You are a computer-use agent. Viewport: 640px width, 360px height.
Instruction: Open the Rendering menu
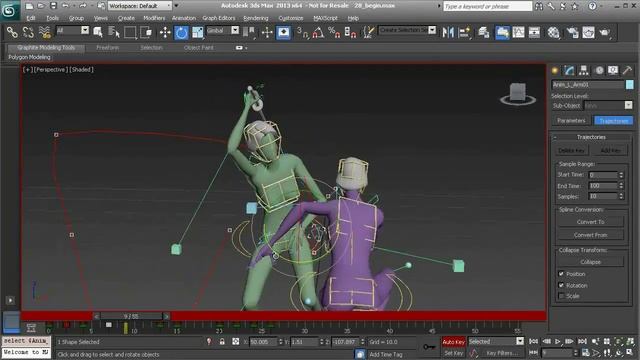256,18
